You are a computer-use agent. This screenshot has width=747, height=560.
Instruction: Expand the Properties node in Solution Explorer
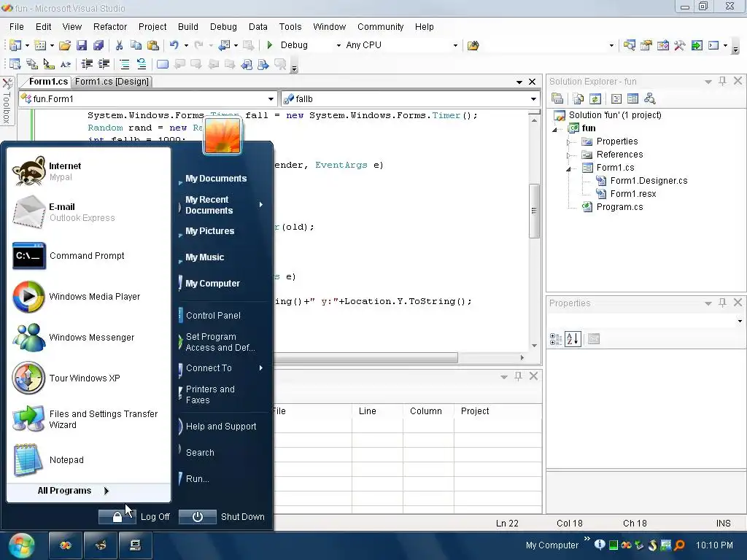[x=568, y=142]
